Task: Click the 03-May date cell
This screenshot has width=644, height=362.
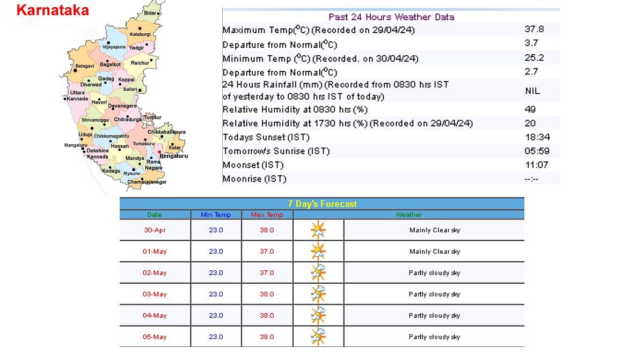Action: click(x=155, y=294)
